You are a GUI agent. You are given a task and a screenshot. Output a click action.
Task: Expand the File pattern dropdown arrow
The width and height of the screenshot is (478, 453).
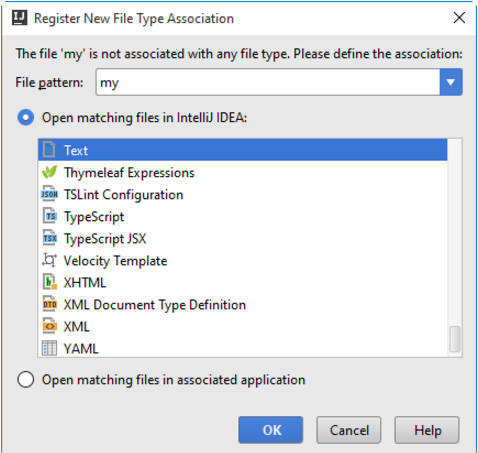tap(451, 82)
